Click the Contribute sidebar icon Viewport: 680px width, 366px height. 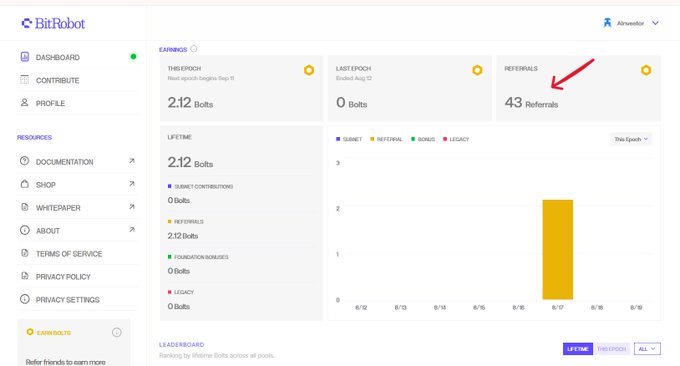pyautogui.click(x=25, y=79)
